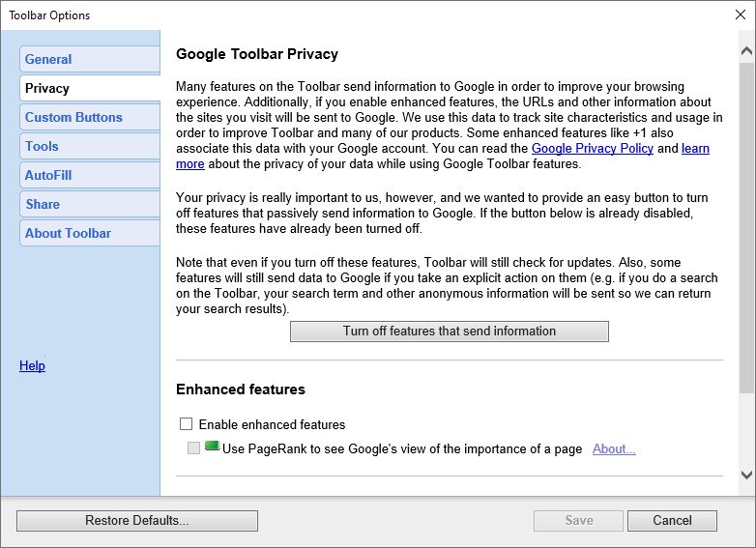
Task: Click the green PageRank bar icon
Action: pyautogui.click(x=212, y=447)
